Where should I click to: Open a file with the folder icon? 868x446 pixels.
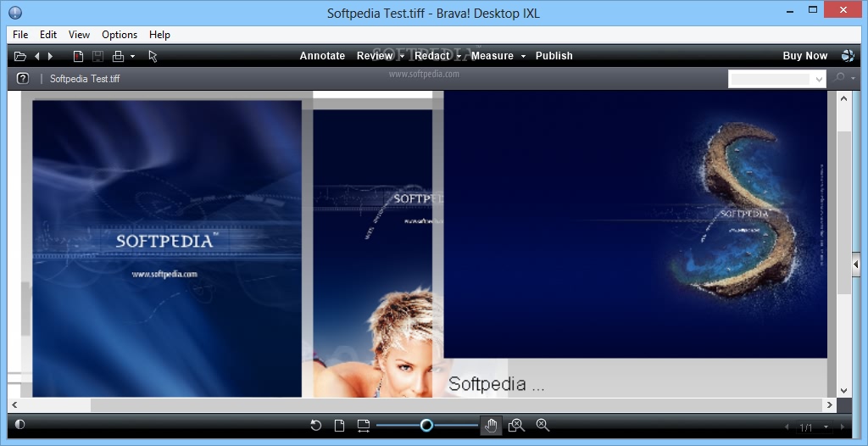(x=20, y=56)
